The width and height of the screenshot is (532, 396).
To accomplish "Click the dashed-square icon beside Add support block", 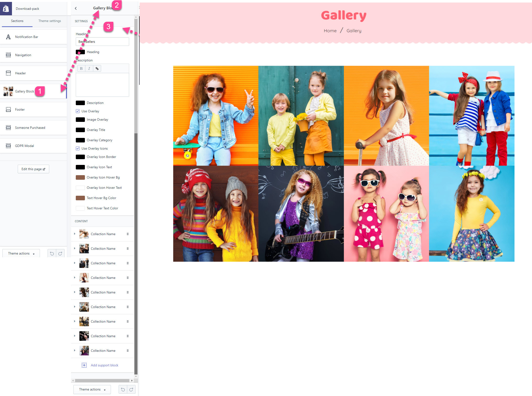I will [x=84, y=365].
